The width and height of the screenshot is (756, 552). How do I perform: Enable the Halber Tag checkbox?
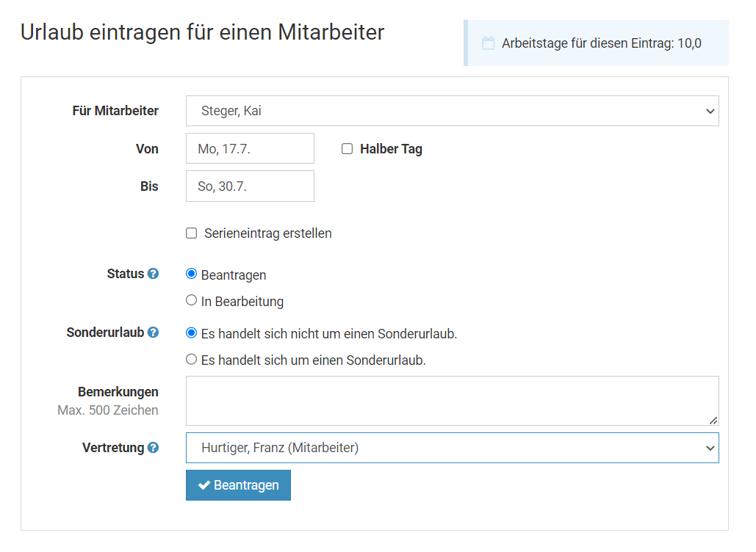click(x=348, y=149)
